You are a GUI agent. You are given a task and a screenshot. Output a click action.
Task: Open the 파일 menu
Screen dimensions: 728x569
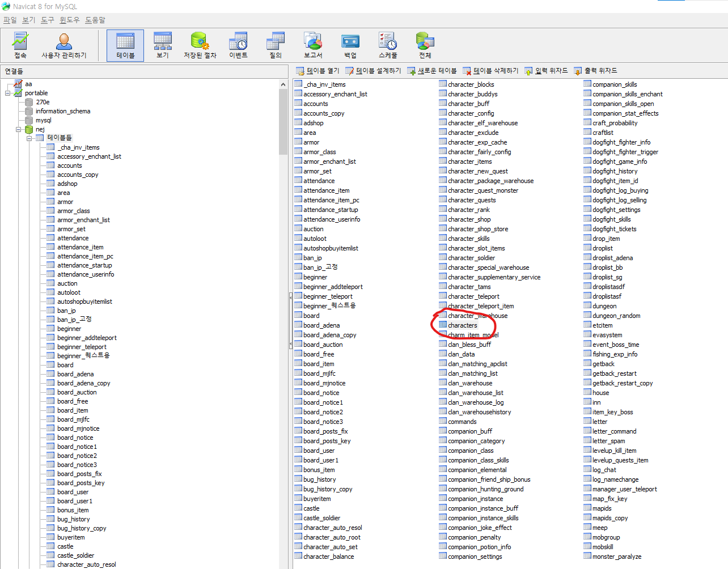10,20
